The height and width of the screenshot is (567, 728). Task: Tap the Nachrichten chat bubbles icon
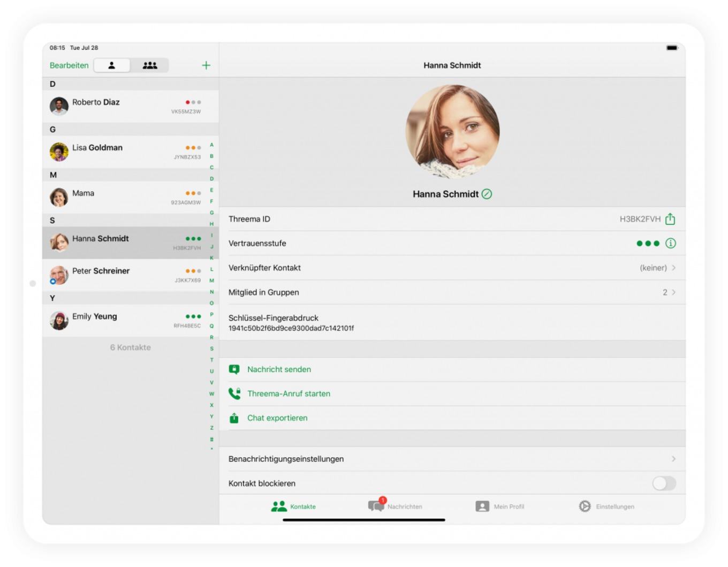[x=376, y=505]
